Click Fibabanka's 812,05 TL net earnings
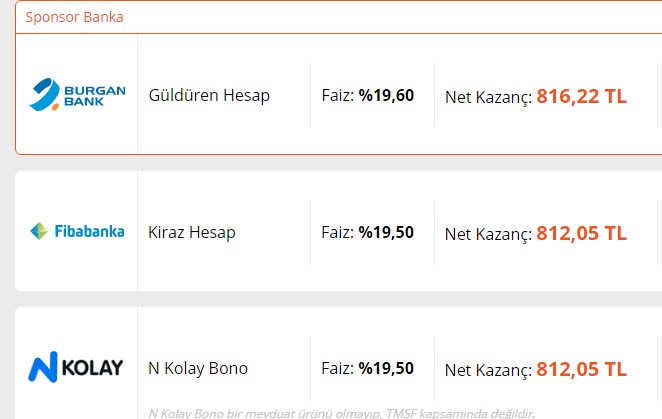 click(x=581, y=233)
